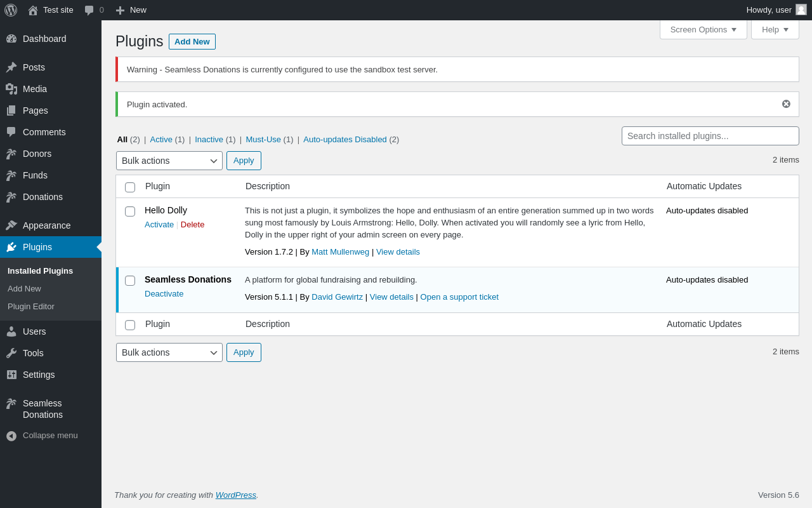This screenshot has height=508, width=812.
Task: Deactivate the Seamless Donations plugin
Action: coord(164,294)
